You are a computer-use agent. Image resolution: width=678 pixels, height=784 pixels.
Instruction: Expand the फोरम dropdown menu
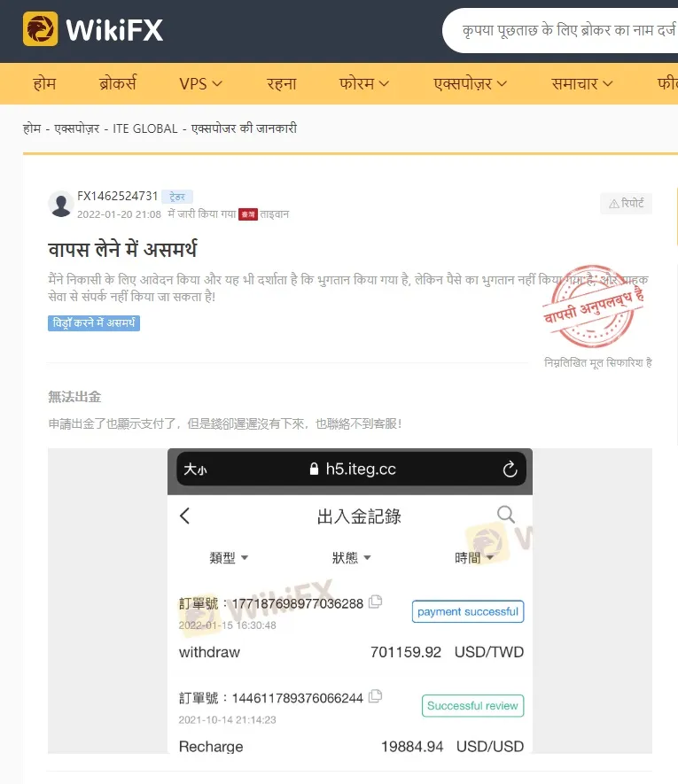[x=363, y=83]
